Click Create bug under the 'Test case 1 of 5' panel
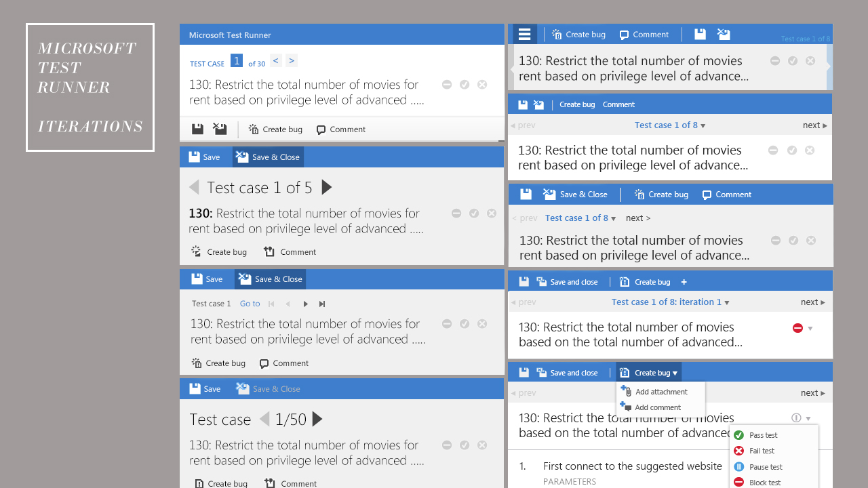The width and height of the screenshot is (868, 488). pyautogui.click(x=219, y=252)
